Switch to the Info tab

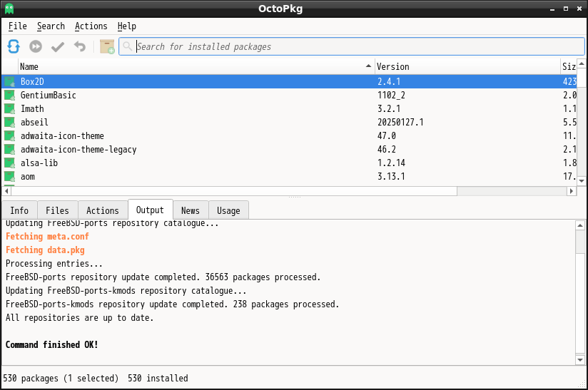pos(19,210)
